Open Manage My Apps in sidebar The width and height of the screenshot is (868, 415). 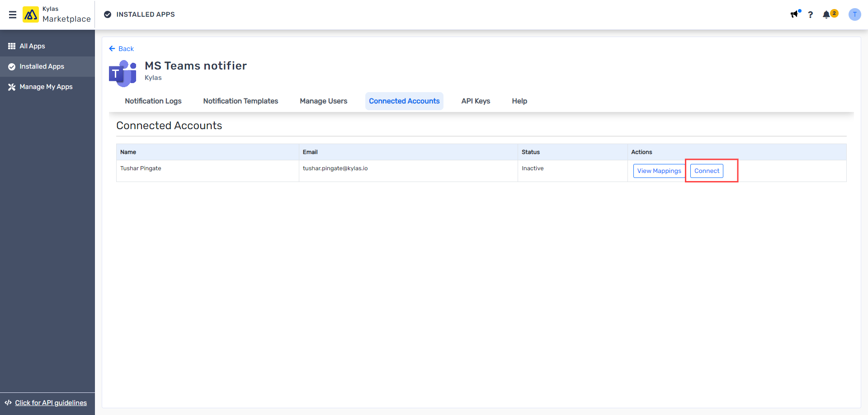[47, 87]
